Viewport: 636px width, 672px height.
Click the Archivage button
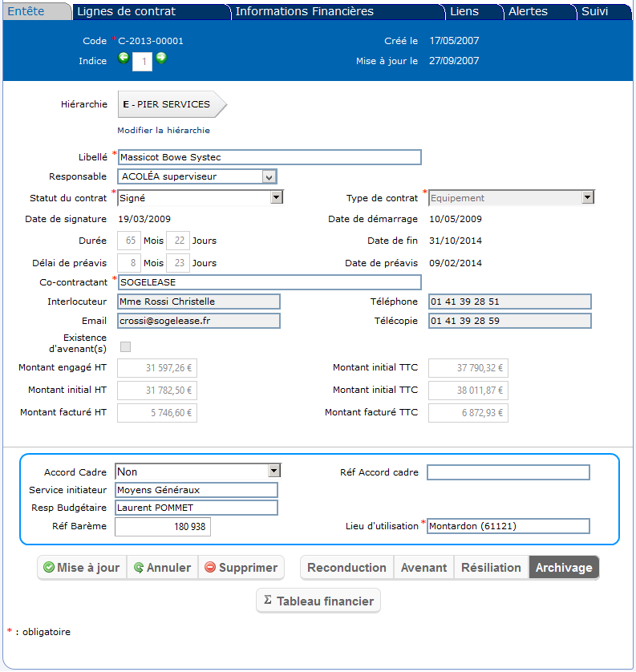pos(564,568)
